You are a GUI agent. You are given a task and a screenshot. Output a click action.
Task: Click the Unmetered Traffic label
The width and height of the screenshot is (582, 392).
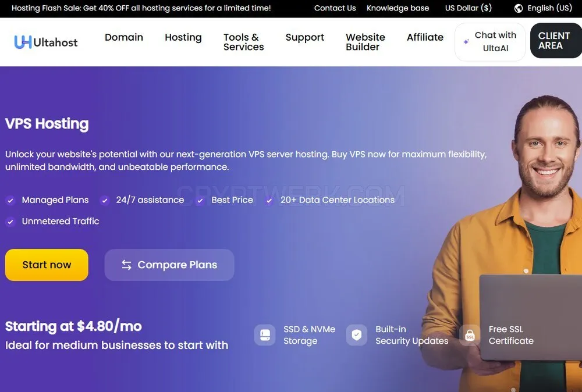click(x=61, y=221)
